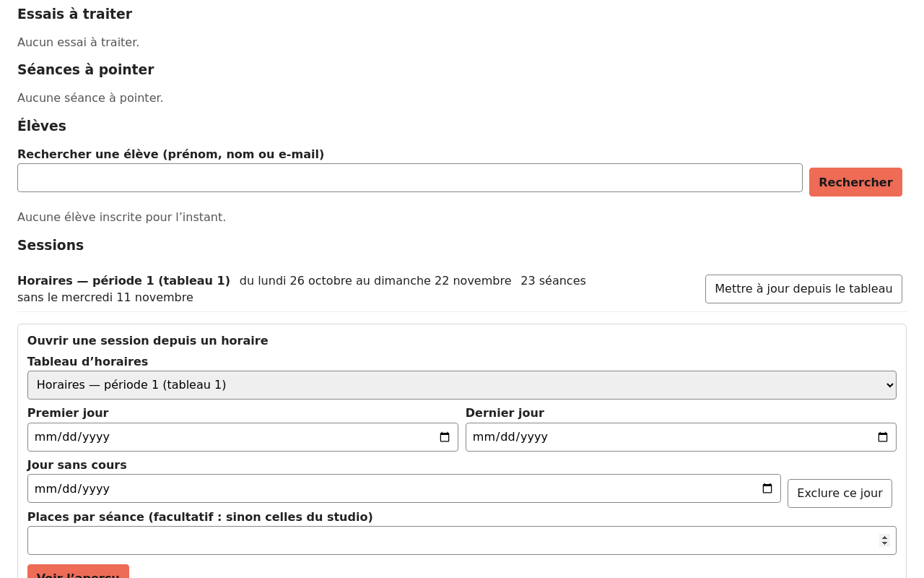Select the 'Séances à pointer' heading
Viewport: 924px width, 578px height.
point(86,69)
